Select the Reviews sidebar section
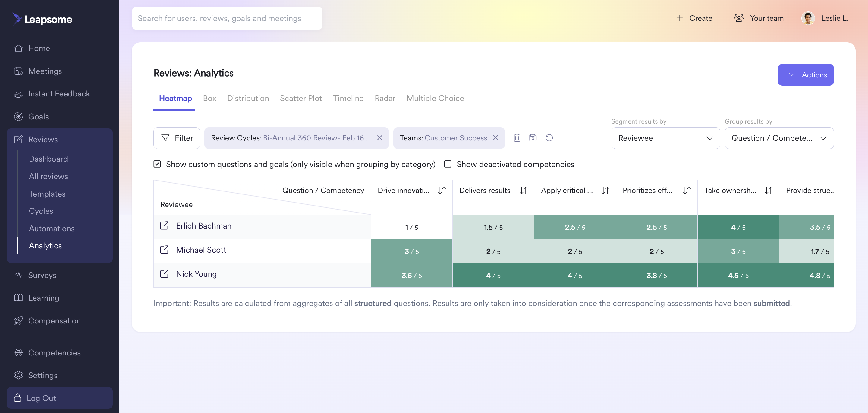Image resolution: width=868 pixels, height=413 pixels. pos(36,140)
